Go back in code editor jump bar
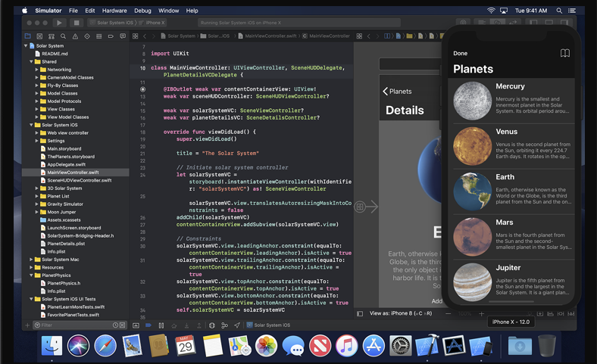The image size is (597, 364). [145, 36]
